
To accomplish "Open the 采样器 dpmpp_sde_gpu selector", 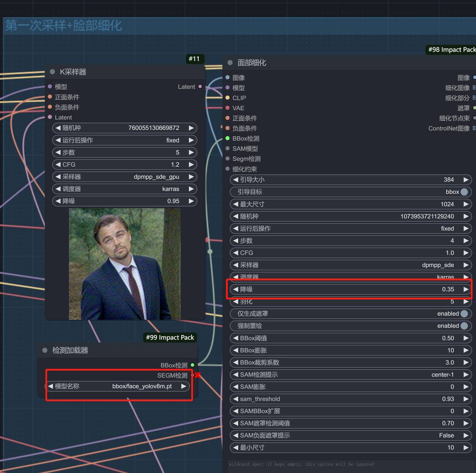I will tap(125, 177).
